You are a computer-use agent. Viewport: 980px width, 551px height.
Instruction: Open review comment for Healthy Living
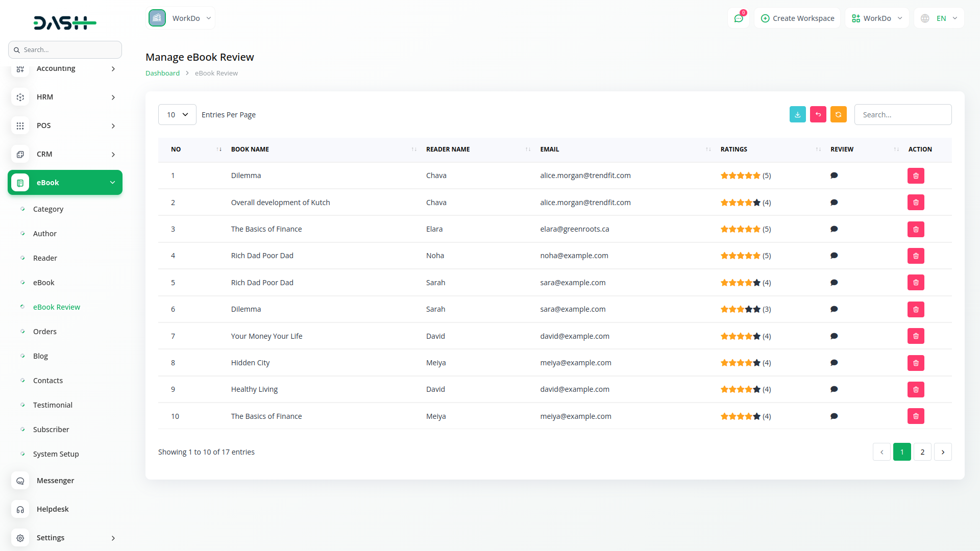pos(834,389)
